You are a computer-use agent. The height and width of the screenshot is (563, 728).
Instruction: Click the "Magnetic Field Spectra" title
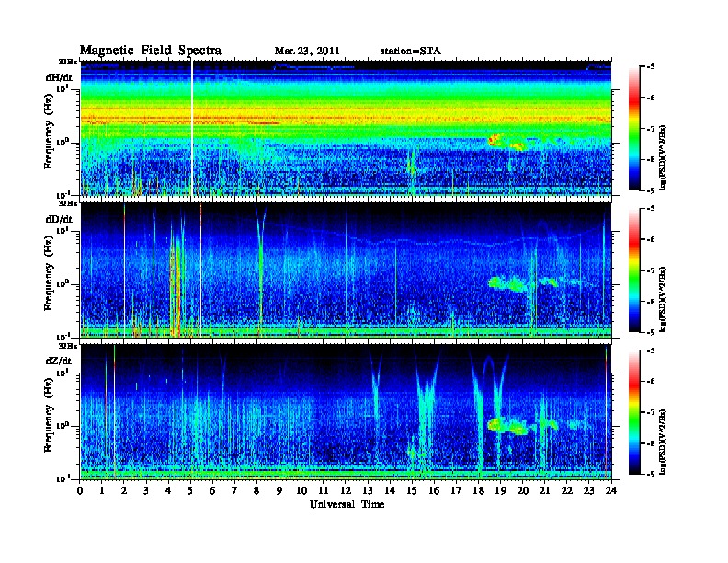click(x=151, y=51)
